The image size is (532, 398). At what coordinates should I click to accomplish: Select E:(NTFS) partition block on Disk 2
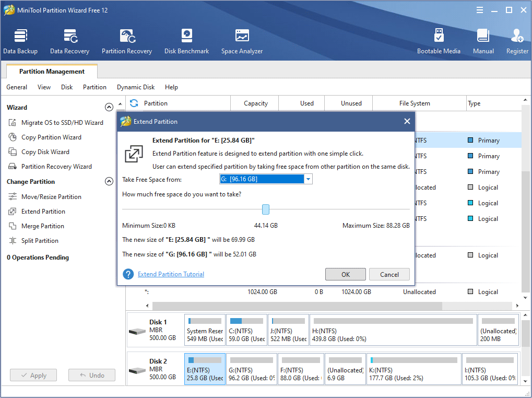[x=205, y=369]
